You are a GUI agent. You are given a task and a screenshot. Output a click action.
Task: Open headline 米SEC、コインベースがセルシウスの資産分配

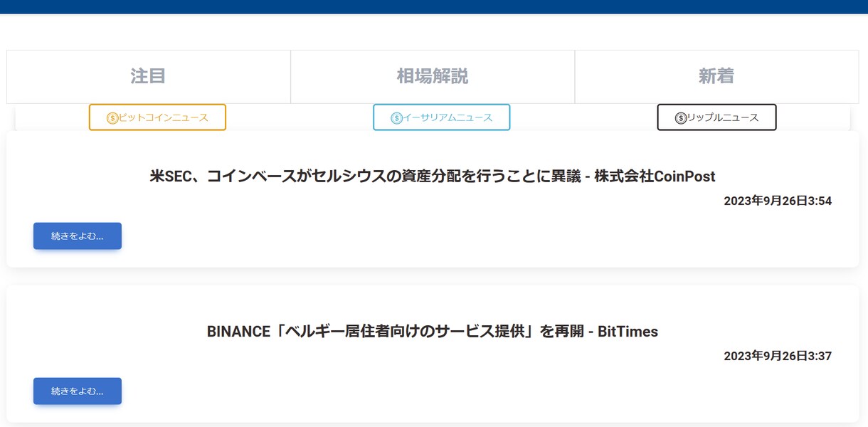coord(433,176)
